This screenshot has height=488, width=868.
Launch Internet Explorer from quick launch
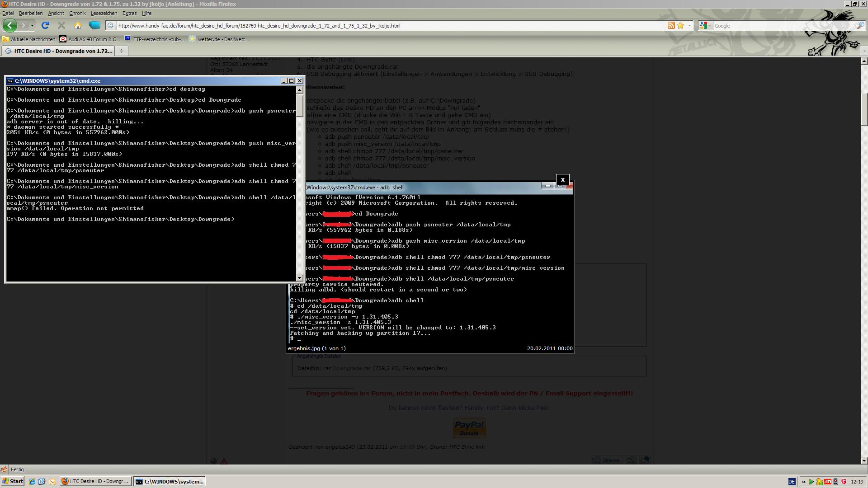32,482
